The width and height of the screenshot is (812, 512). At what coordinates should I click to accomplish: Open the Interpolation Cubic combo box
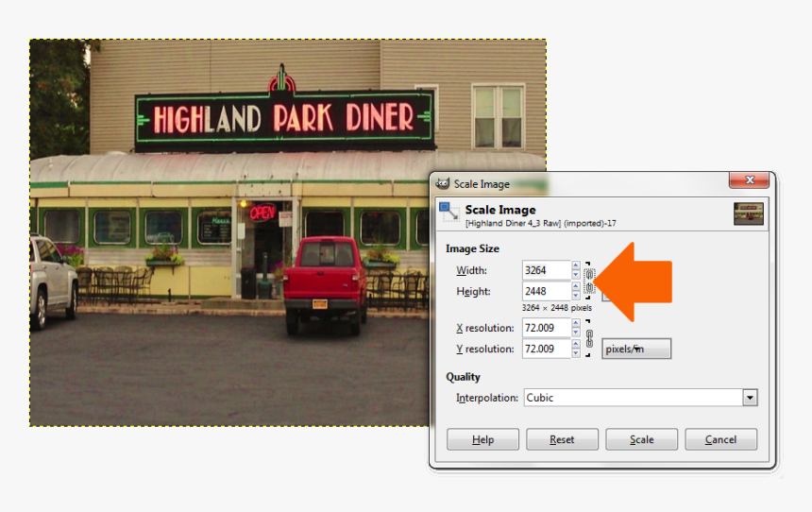click(x=640, y=398)
